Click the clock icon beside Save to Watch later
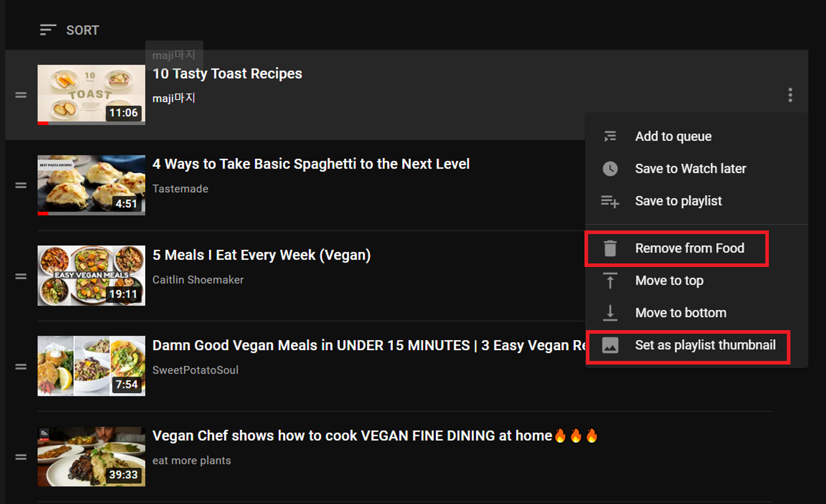The height and width of the screenshot is (504, 826). 611,169
